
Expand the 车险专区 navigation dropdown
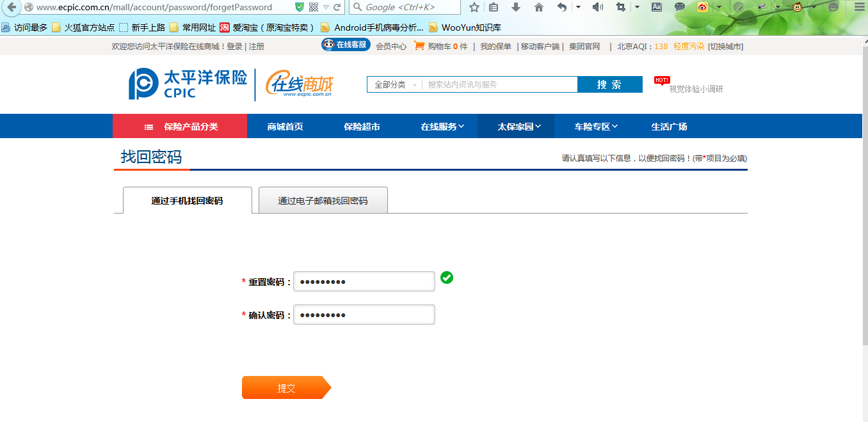(596, 127)
